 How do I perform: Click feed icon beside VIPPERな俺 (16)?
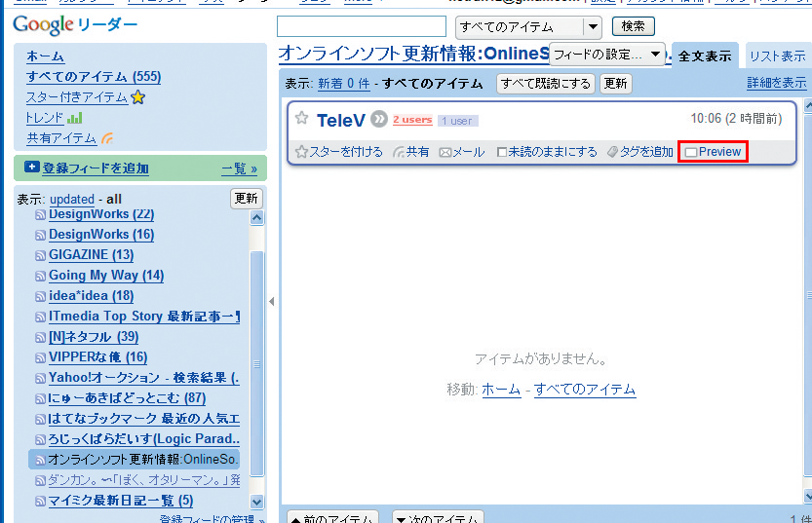pos(40,358)
